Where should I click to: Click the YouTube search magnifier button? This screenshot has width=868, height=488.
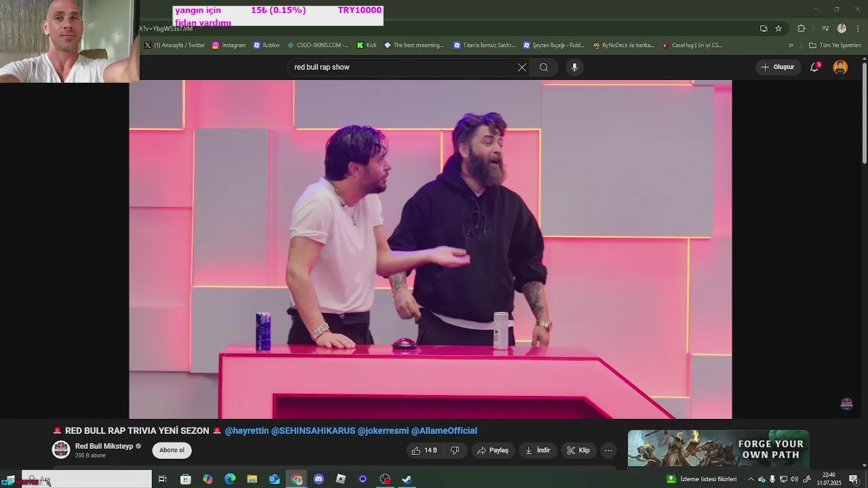[544, 67]
